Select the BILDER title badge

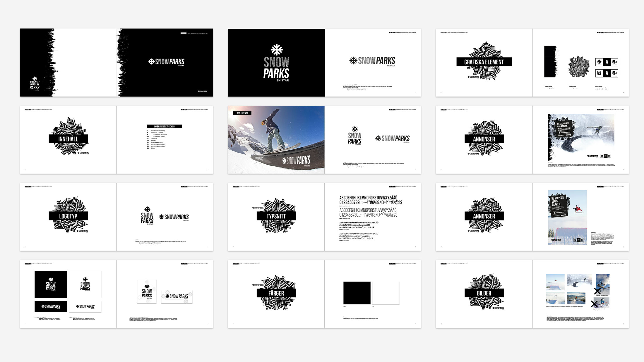pos(484,293)
